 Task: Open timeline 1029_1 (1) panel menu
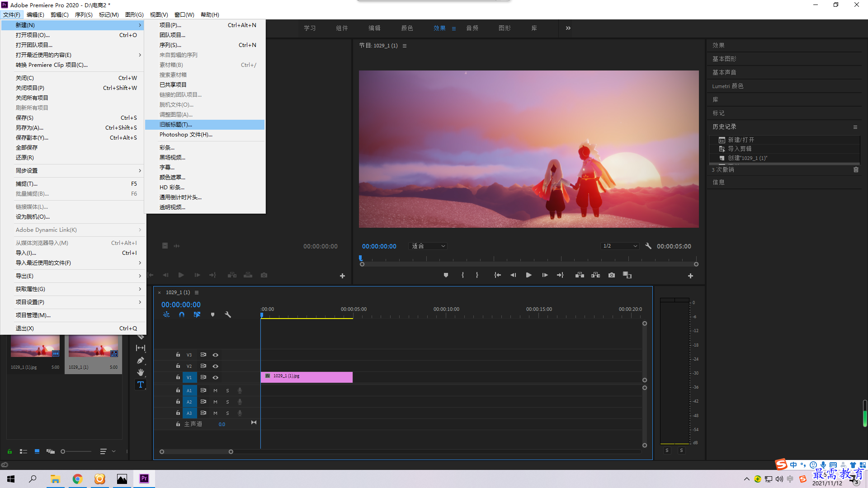point(197,292)
